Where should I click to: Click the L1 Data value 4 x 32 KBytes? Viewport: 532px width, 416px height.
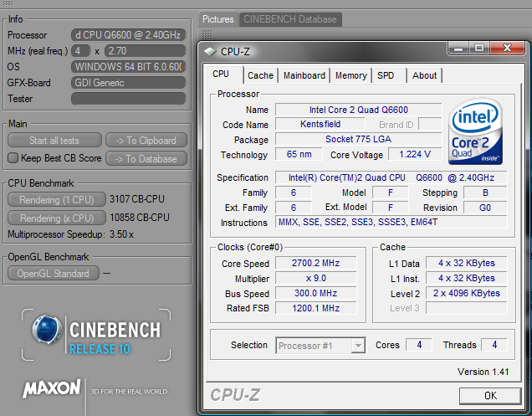(x=467, y=263)
